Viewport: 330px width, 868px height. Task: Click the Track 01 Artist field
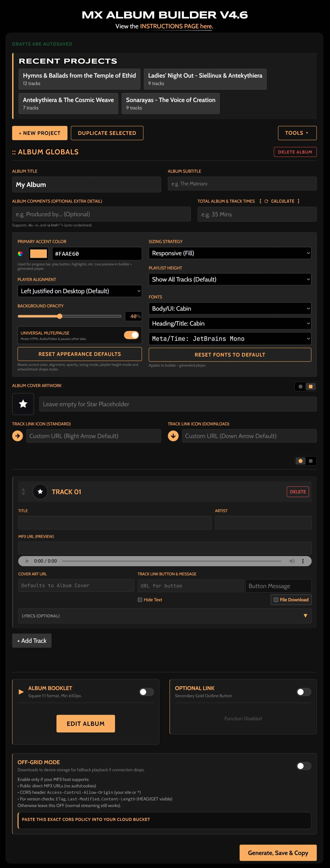click(x=263, y=522)
